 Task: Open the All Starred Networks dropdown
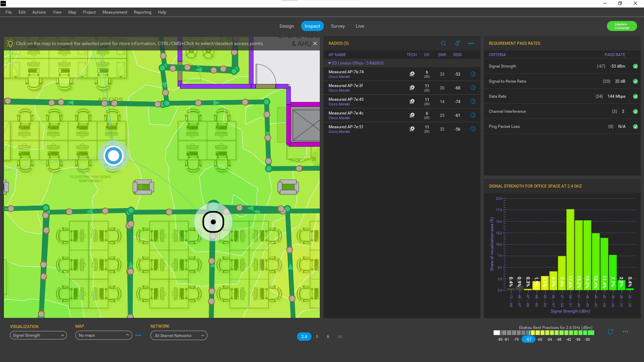(179, 335)
